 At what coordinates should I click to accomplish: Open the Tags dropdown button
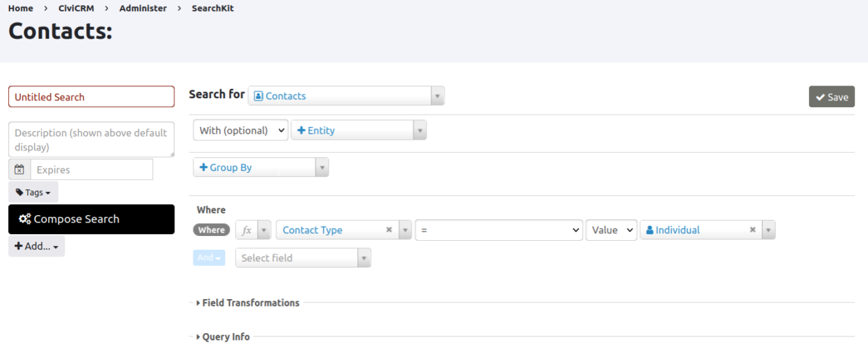(33, 192)
